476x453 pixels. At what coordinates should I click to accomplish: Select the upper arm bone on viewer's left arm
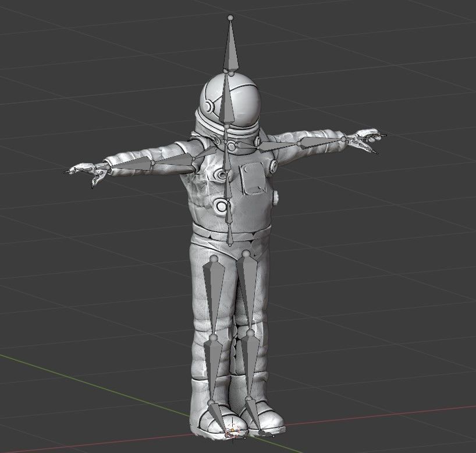172,160
